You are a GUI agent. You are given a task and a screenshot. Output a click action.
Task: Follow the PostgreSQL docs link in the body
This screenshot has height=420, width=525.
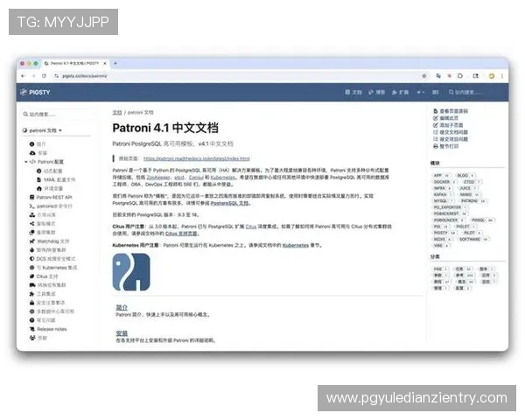[229, 203]
